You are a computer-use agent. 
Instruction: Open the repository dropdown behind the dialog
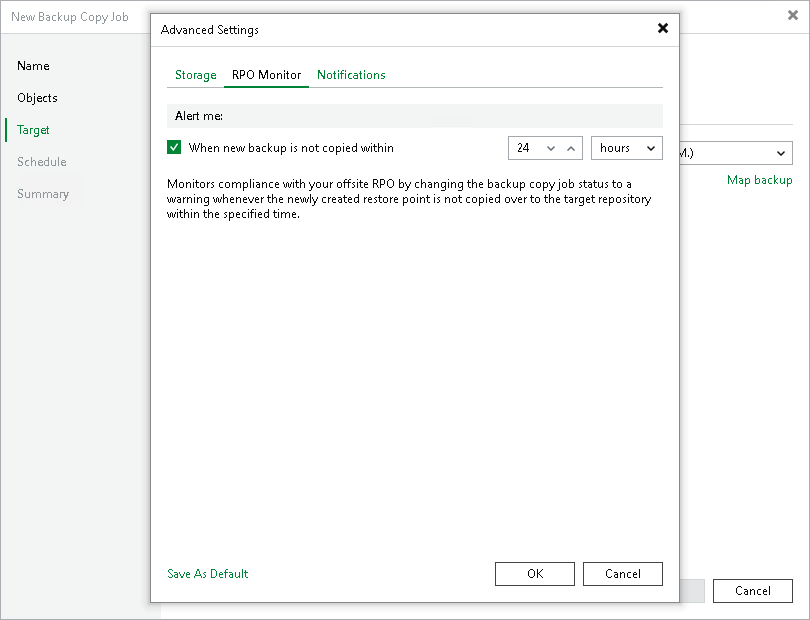pos(780,153)
